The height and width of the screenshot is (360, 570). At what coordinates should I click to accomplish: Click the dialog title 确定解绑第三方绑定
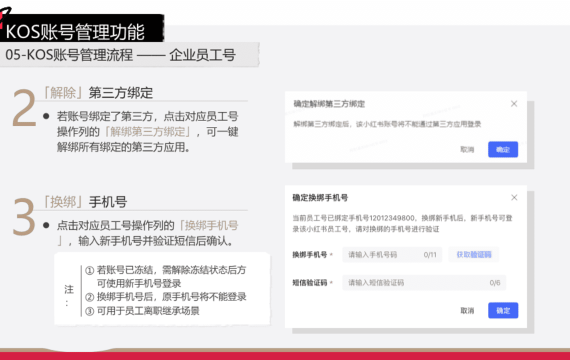(329, 104)
